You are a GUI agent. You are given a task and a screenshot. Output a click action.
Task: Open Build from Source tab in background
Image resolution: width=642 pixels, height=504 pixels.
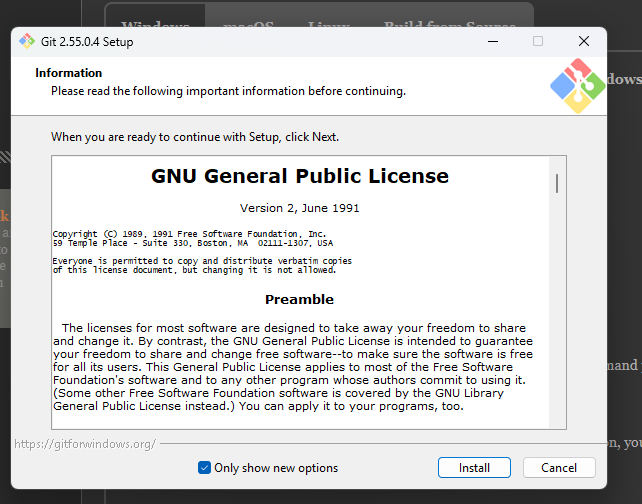coord(450,25)
